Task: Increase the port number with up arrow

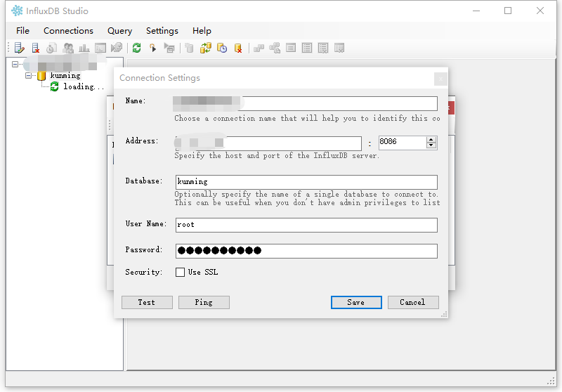Action: 431,139
